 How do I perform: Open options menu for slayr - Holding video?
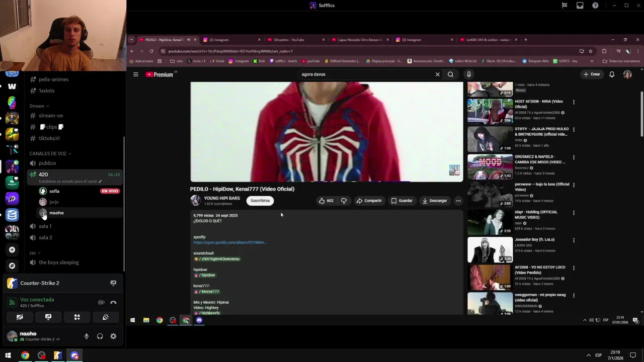point(574,213)
